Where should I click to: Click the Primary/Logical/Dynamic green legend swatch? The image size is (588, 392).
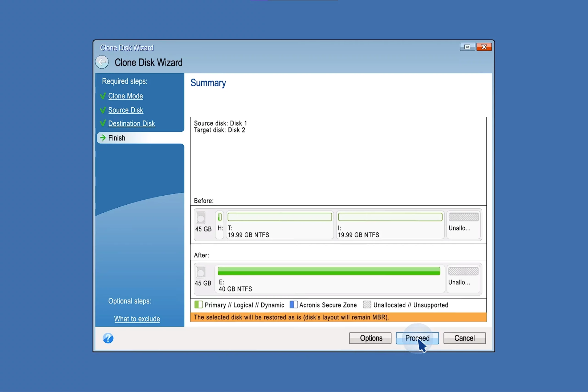(x=198, y=305)
